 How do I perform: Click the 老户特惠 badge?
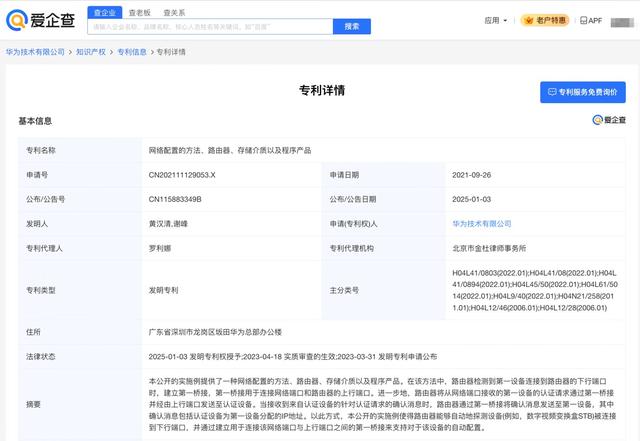point(545,20)
